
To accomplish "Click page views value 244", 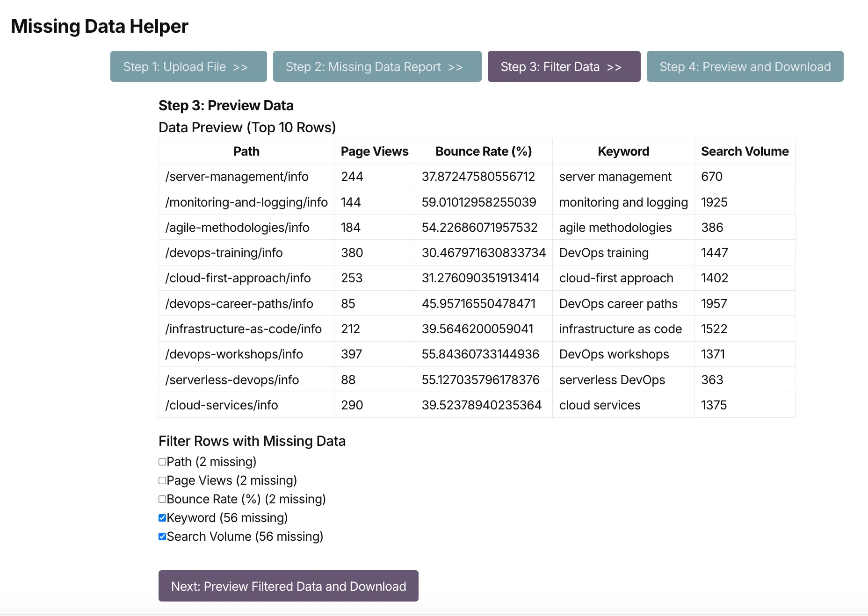I will (375, 177).
